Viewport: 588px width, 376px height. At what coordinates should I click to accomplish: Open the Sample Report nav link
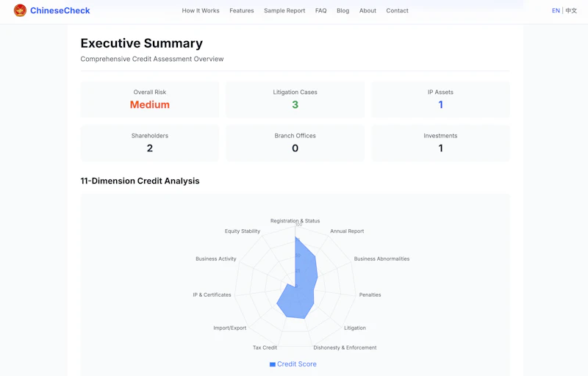click(284, 10)
